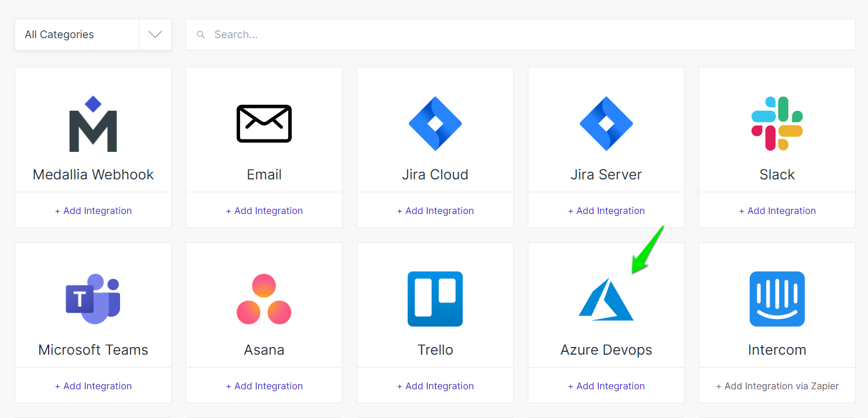This screenshot has width=868, height=418.
Task: Click the Azure Devops logo
Action: 606,299
